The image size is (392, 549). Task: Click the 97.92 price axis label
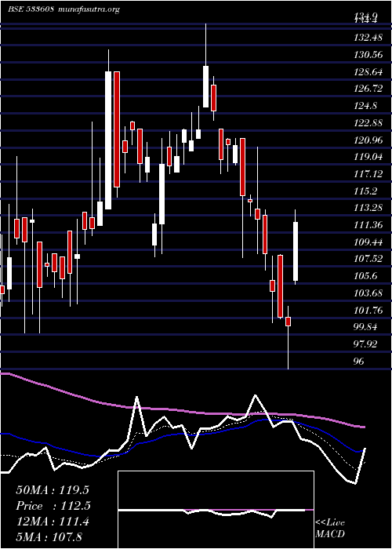pos(365,345)
